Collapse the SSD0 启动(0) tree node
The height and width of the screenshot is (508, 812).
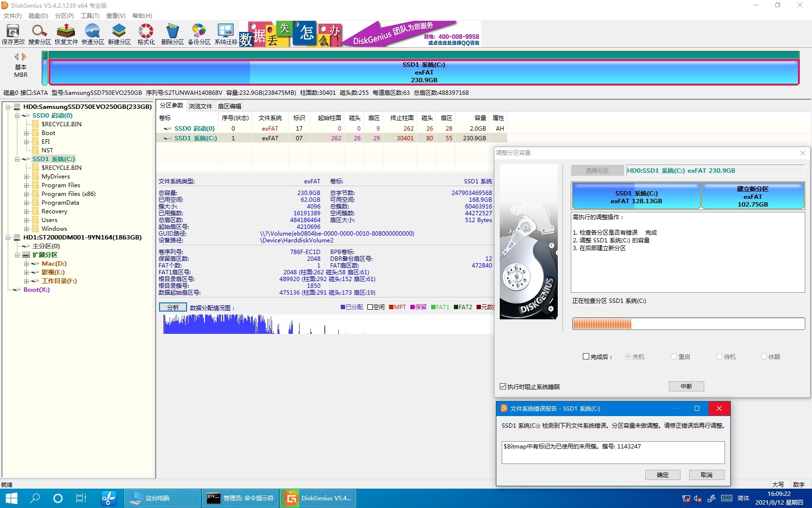pos(17,116)
